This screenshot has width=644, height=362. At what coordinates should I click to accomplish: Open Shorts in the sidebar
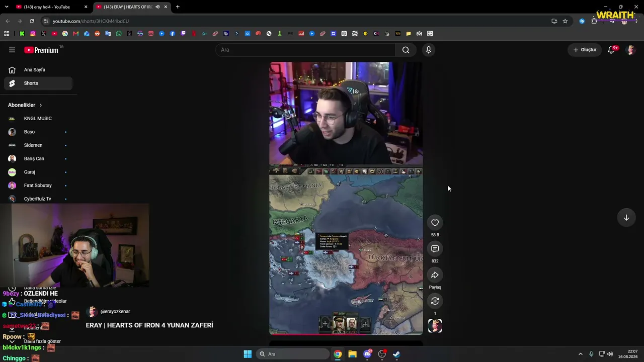38,83
